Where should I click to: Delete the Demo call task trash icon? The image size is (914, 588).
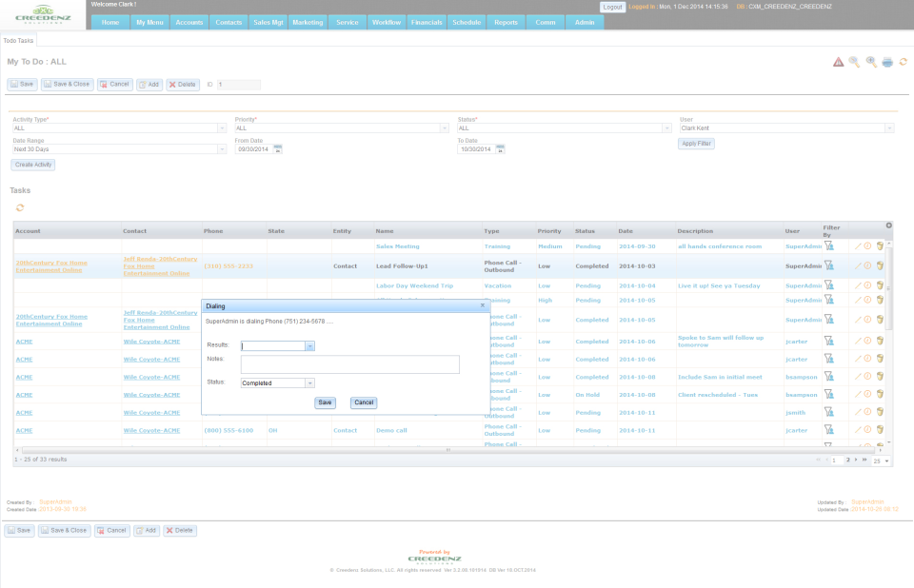(880, 429)
